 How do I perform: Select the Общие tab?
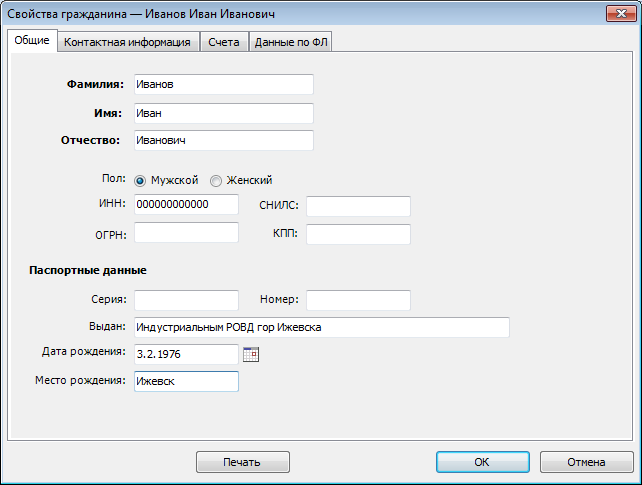tap(32, 41)
